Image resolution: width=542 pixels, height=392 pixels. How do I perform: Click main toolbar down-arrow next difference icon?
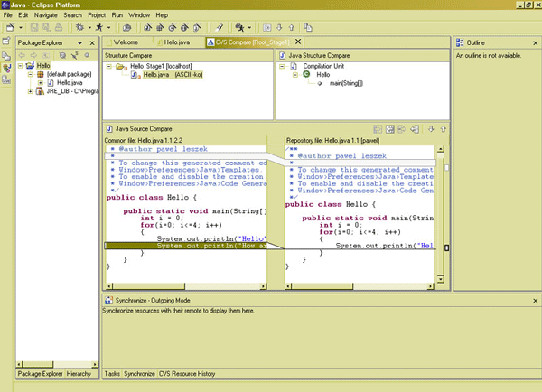[279, 28]
